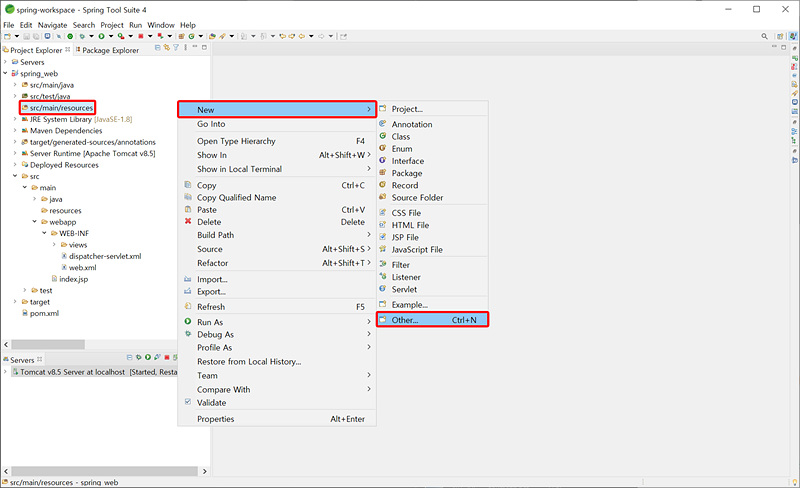Image resolution: width=800 pixels, height=488 pixels.
Task: Click the toolbar search magnifier icon
Action: [x=764, y=36]
